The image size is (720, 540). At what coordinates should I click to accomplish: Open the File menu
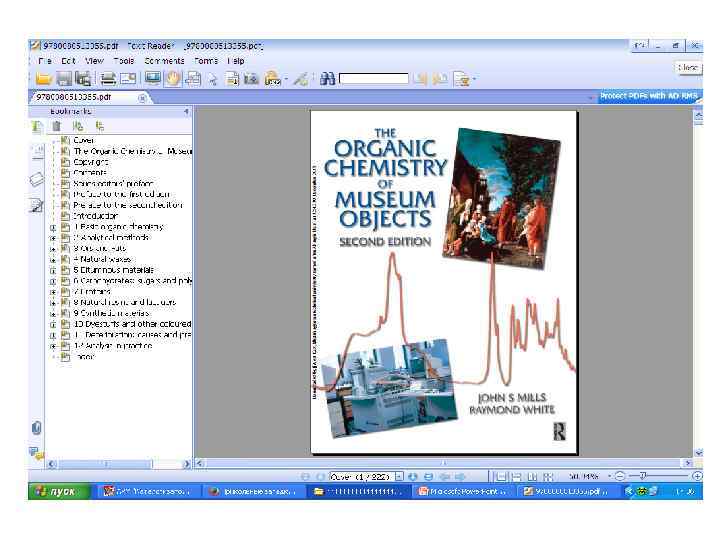point(45,61)
